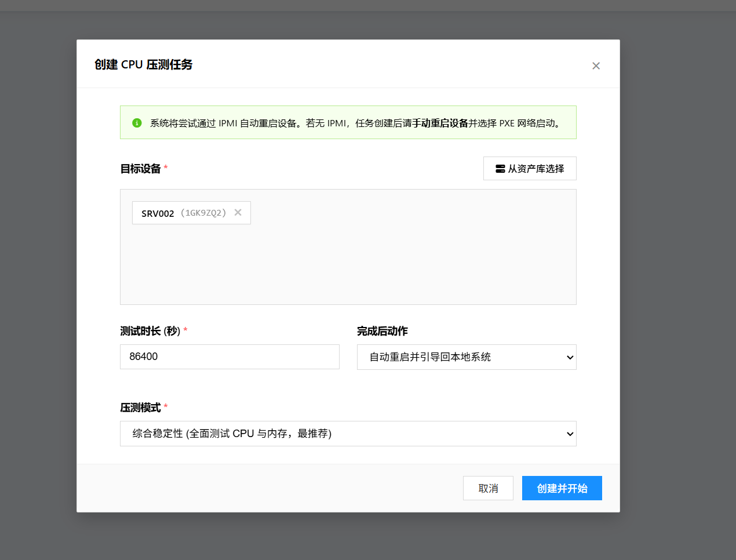This screenshot has width=736, height=560.
Task: Click the 创建 CPU 压测任务 dialog title
Action: (143, 64)
